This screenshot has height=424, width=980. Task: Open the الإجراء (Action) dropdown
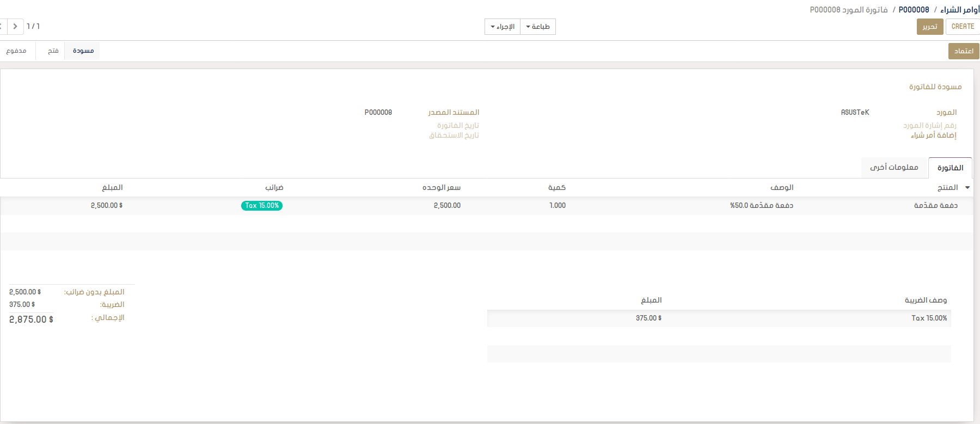(x=503, y=27)
